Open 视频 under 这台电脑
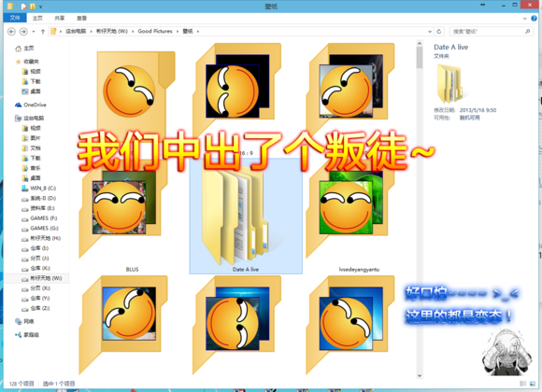542x392 pixels. [x=32, y=128]
